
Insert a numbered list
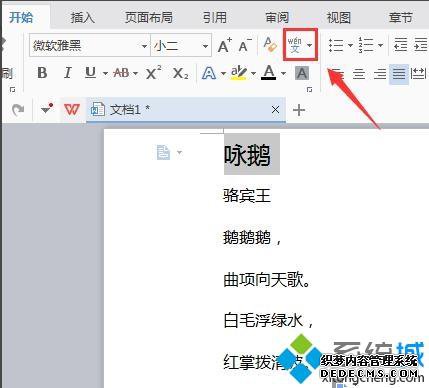pos(366,45)
